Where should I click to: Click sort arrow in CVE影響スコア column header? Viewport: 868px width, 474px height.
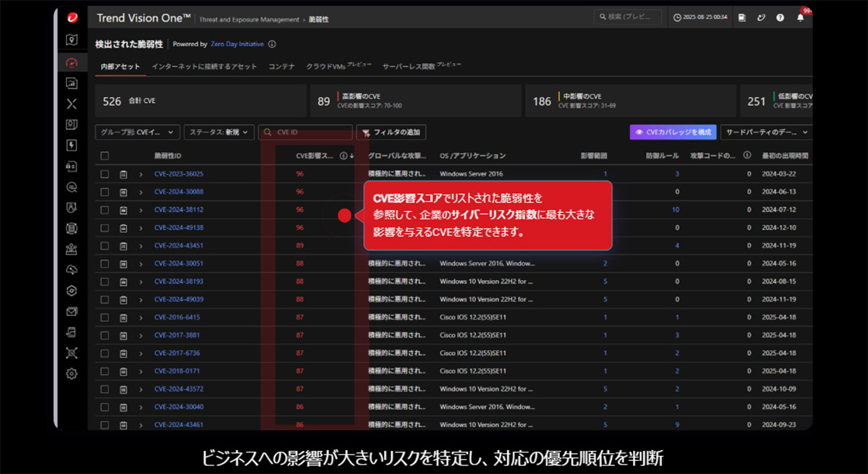click(x=352, y=156)
